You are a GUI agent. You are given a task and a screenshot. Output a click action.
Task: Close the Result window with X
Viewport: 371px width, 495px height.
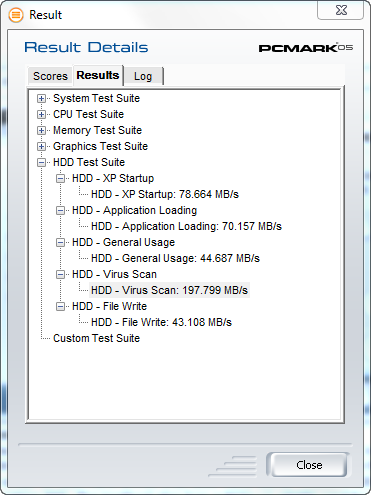pyautogui.click(x=340, y=10)
